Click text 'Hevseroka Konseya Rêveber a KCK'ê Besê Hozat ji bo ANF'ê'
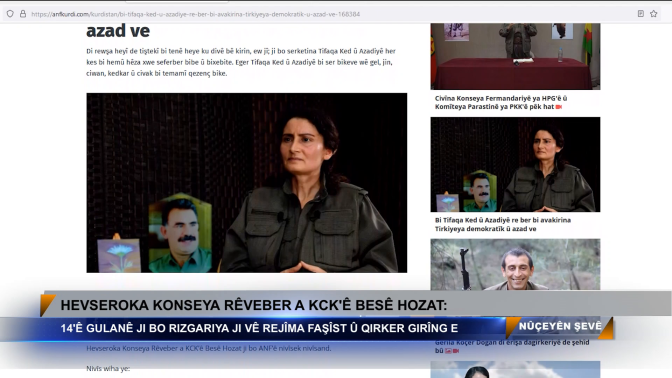The image size is (672, 378). (209, 348)
